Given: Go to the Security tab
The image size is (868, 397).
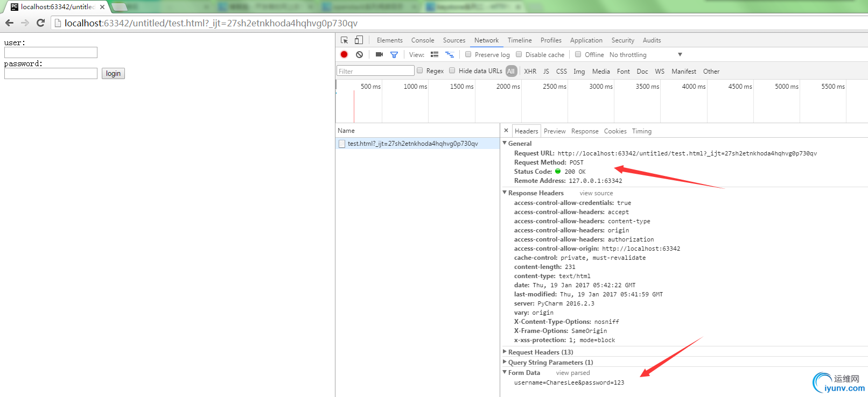Looking at the screenshot, I should click(623, 40).
